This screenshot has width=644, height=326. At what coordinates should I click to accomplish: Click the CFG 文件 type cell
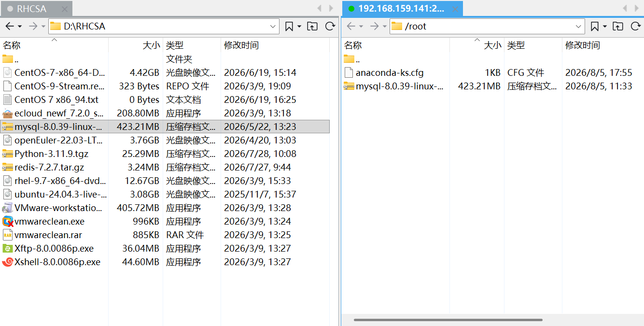(x=526, y=73)
